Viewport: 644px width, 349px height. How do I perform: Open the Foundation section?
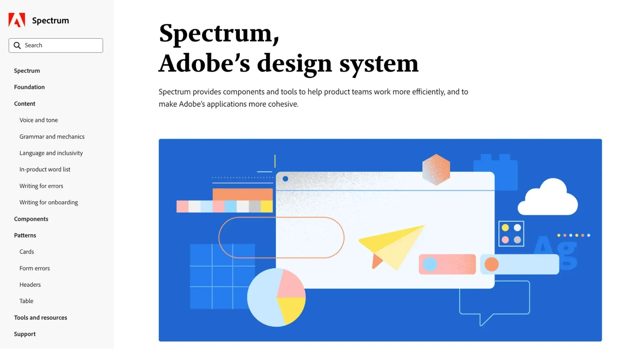click(x=29, y=86)
